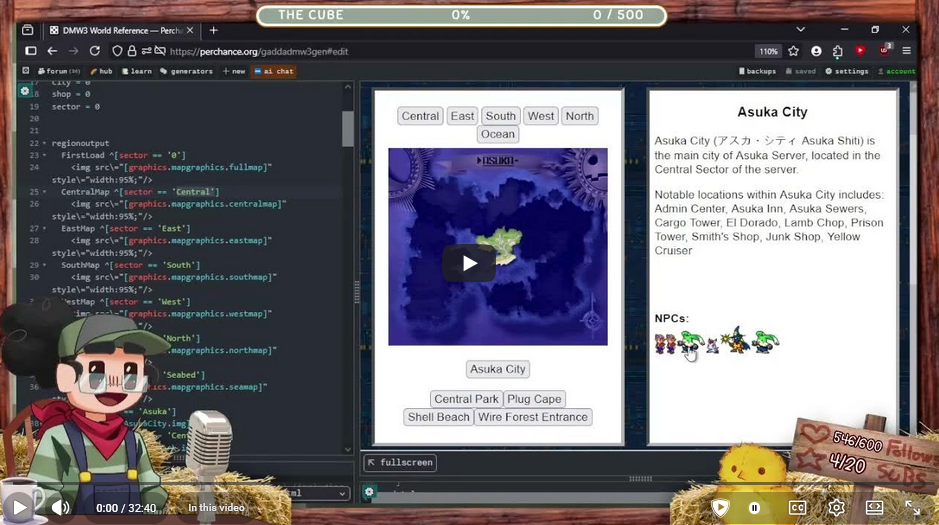Click the editor settings gear icon

pyautogui.click(x=25, y=91)
